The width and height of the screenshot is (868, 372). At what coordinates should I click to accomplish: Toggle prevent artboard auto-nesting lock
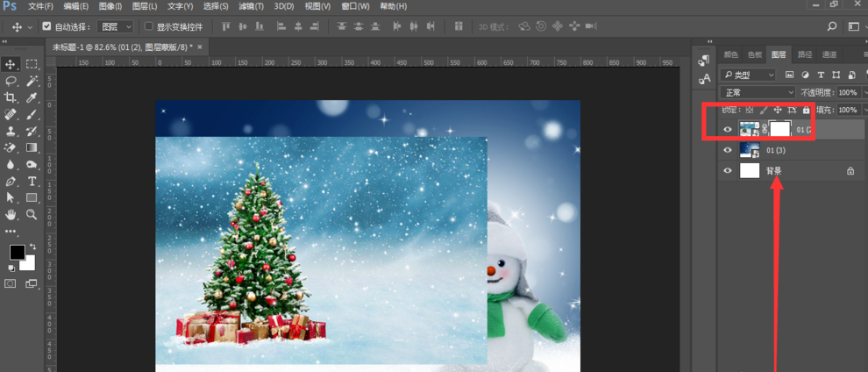792,111
